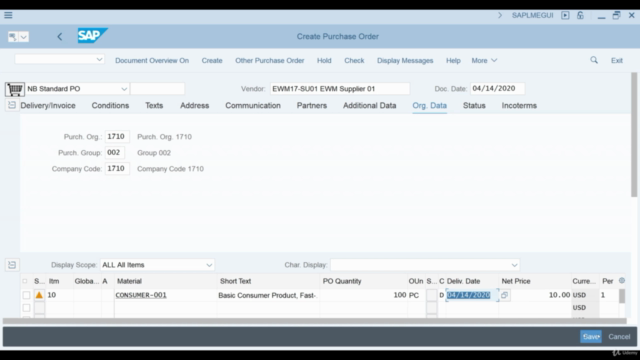Open Display Messages
The image size is (640, 360).
[405, 60]
